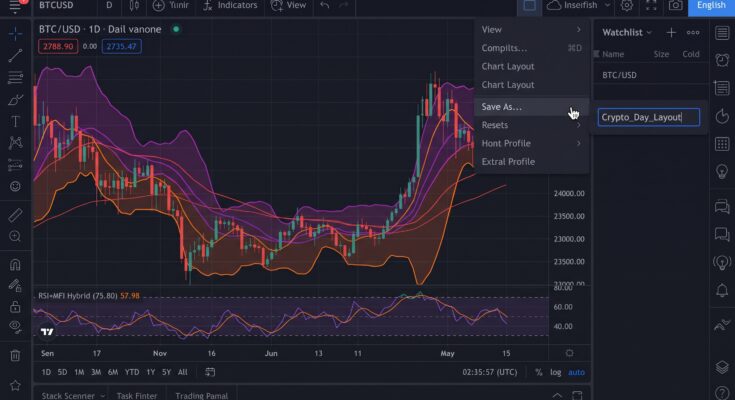735x400 pixels.
Task: Open the Stack Scenner tab
Action: click(73, 395)
